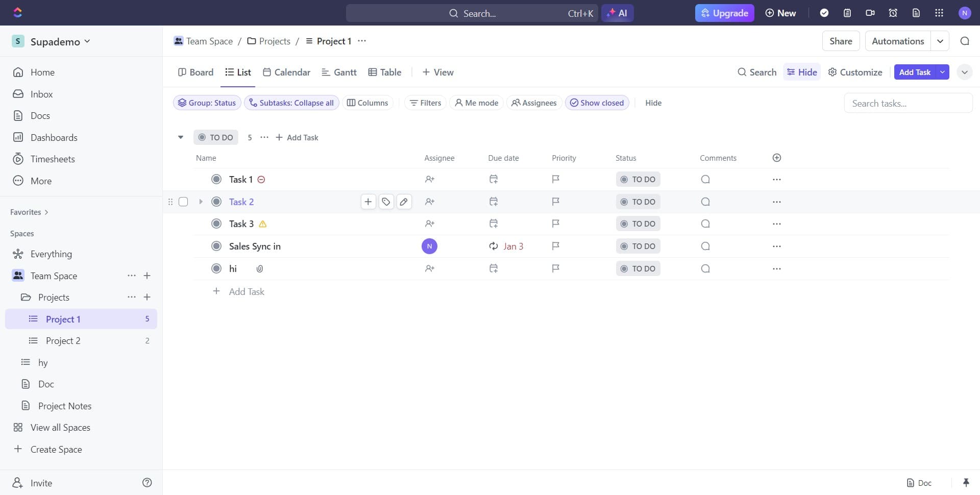The image size is (980, 495).
Task: Open Reminders via the alarm clock icon
Action: tap(893, 13)
